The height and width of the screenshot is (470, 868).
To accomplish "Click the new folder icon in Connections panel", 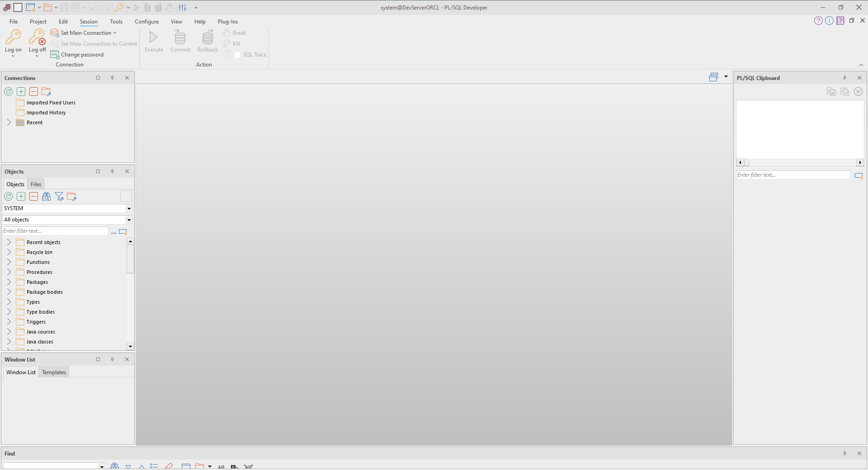I will click(x=46, y=92).
